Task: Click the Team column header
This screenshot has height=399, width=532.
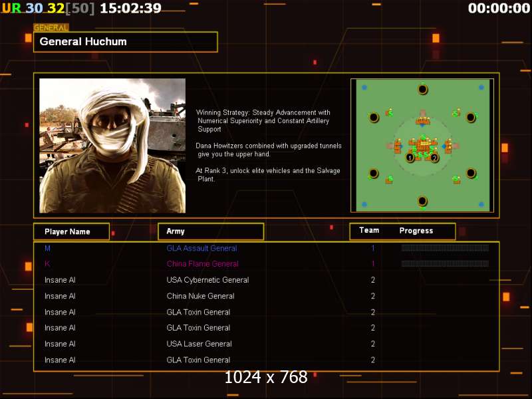Action: [x=369, y=230]
